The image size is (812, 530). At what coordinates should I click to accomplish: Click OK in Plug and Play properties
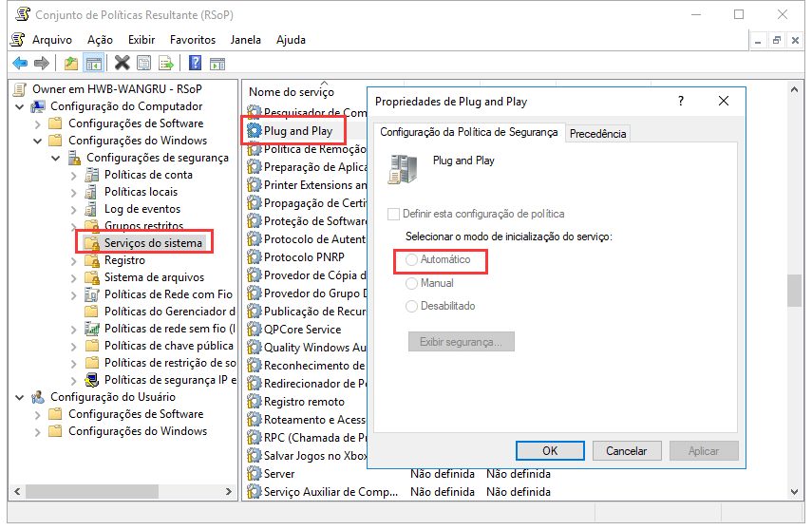(x=550, y=451)
